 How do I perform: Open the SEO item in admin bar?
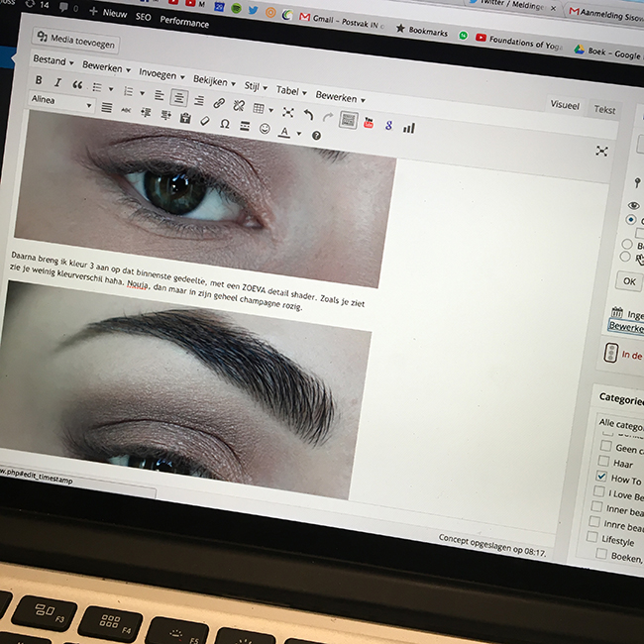pos(143,17)
